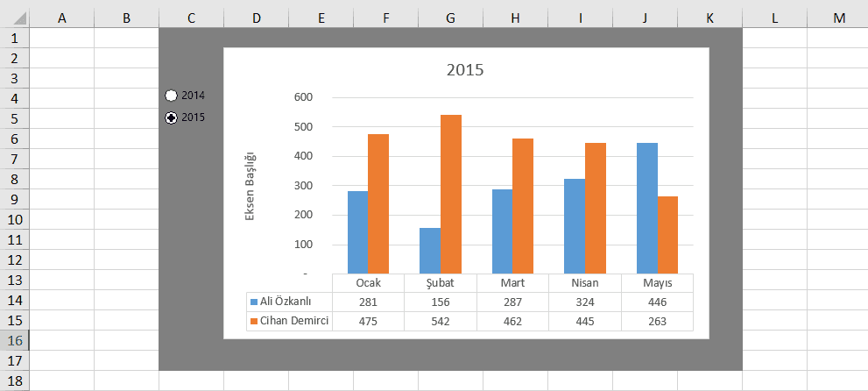This screenshot has width=868, height=391.
Task: Select column M header
Action: pyautogui.click(x=839, y=18)
